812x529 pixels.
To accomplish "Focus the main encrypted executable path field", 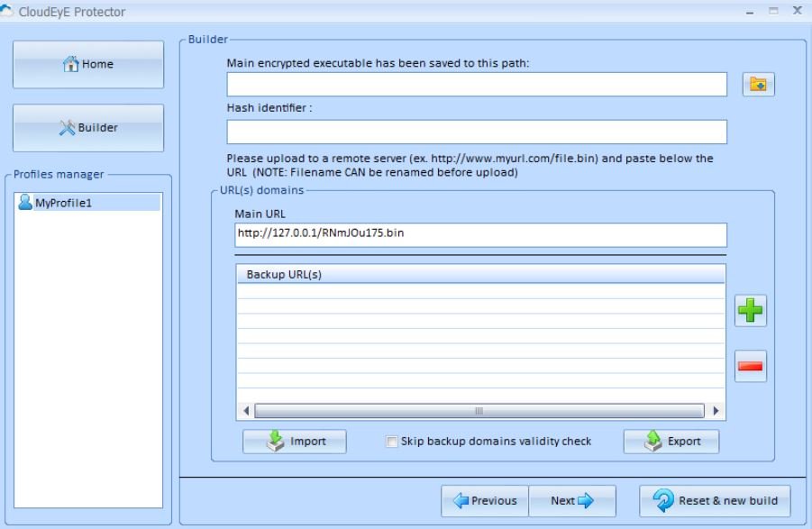I will (477, 85).
